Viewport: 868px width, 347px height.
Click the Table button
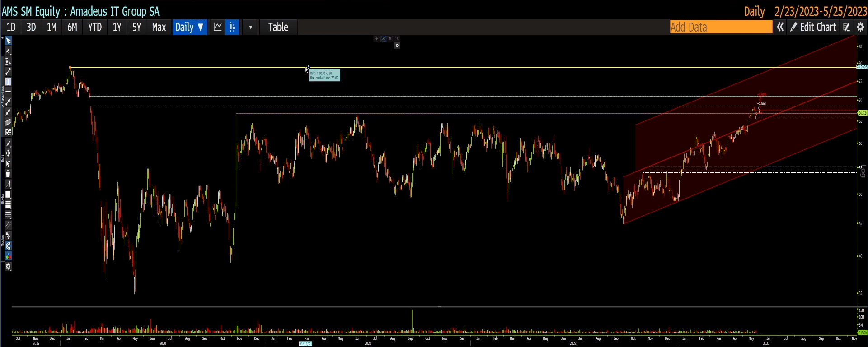pos(278,27)
